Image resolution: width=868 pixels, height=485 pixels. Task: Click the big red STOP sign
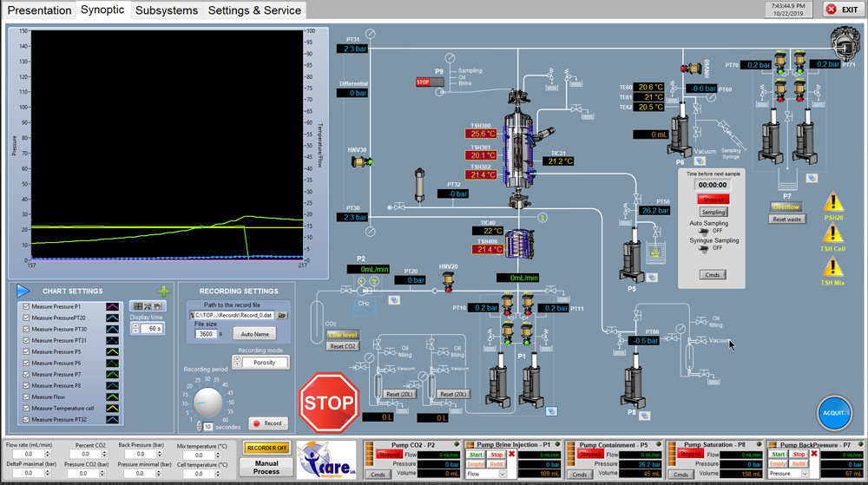pos(329,403)
